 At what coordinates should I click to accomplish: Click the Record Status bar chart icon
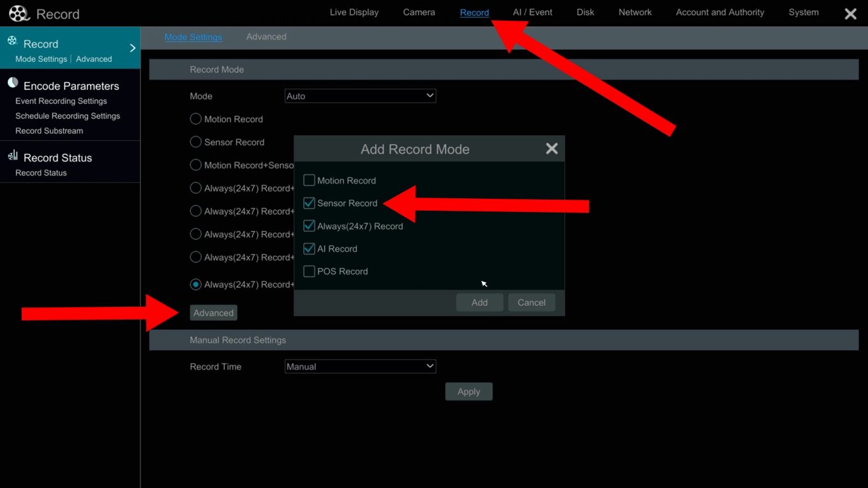click(x=12, y=155)
